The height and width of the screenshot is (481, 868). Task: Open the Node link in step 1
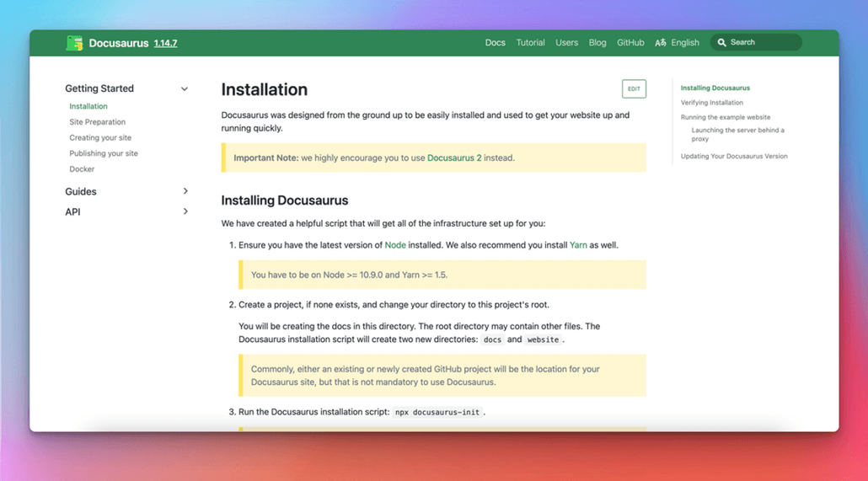click(395, 245)
